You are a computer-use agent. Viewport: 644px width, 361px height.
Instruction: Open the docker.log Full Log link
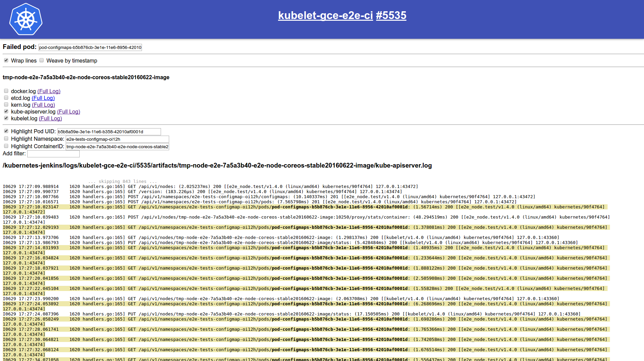coord(49,91)
